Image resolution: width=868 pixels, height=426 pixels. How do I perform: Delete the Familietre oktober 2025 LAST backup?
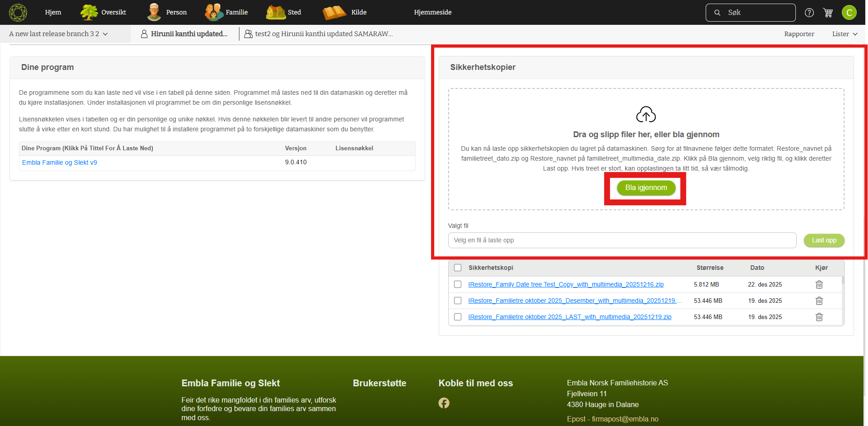point(819,317)
